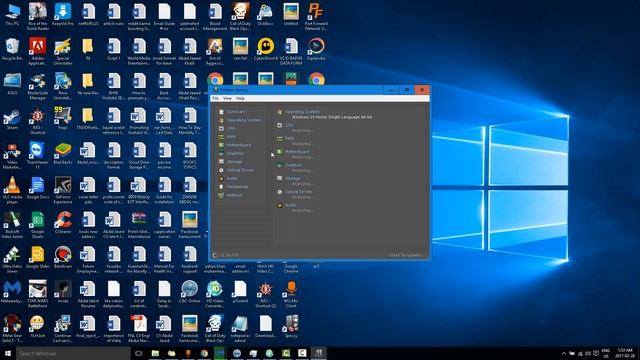Click the Operating System heading in summary pane
640x360 pixels.
[302, 111]
